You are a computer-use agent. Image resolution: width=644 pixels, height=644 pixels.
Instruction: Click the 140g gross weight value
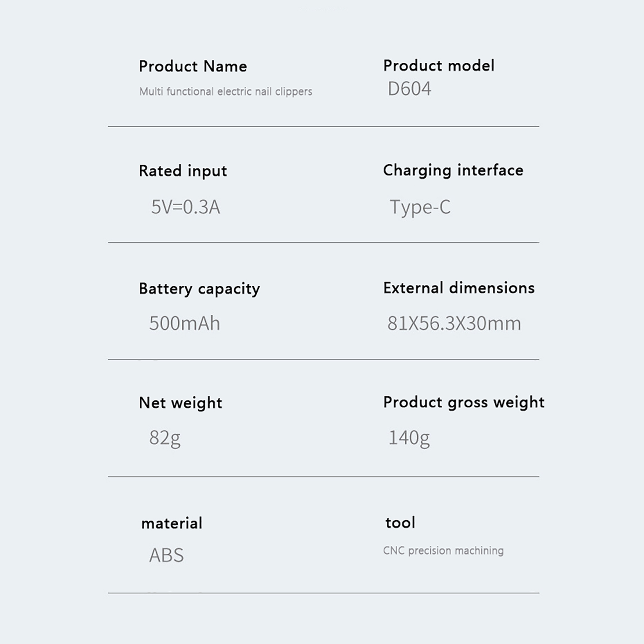click(409, 438)
